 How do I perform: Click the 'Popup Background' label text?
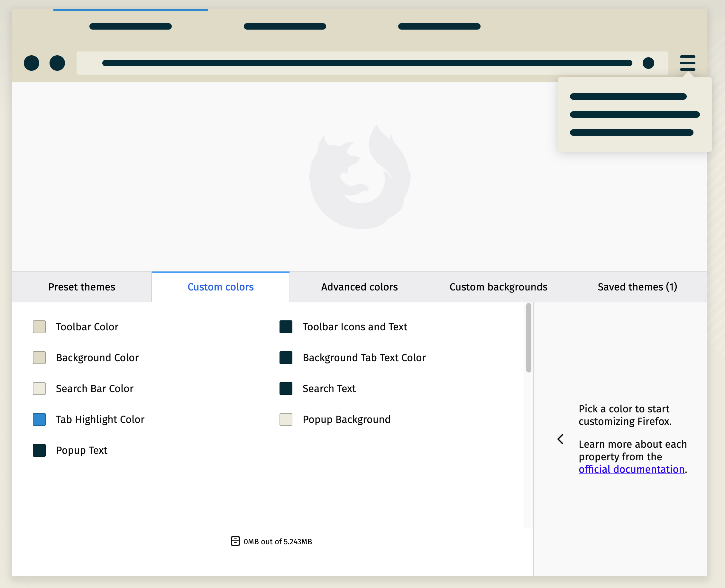coord(346,419)
